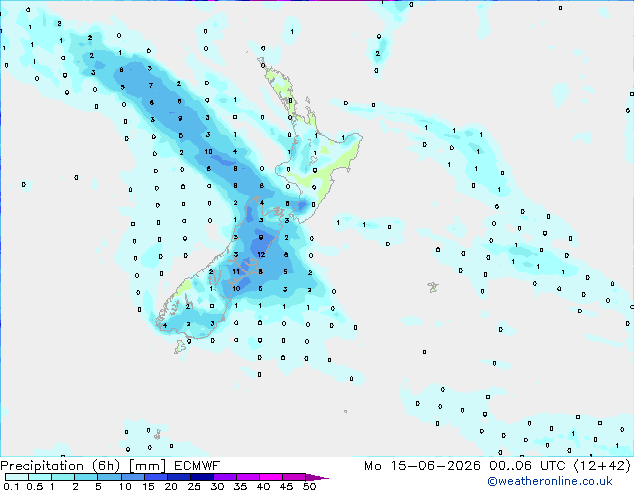This screenshot has height=490, width=634.
Task: Click the lightest 0.1–0.5 mm legend swatch
Action: (x=17, y=477)
